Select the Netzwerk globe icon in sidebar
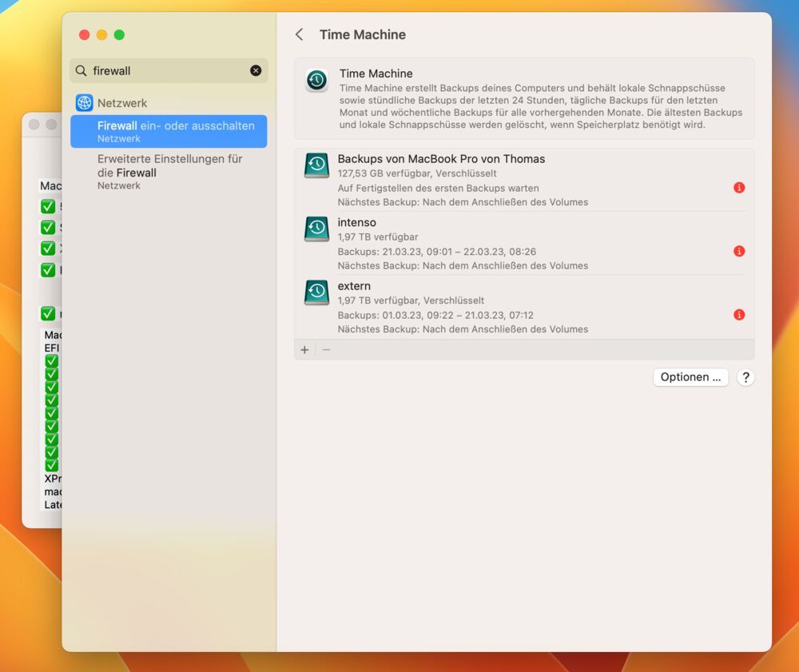This screenshot has width=799, height=672. click(x=84, y=102)
